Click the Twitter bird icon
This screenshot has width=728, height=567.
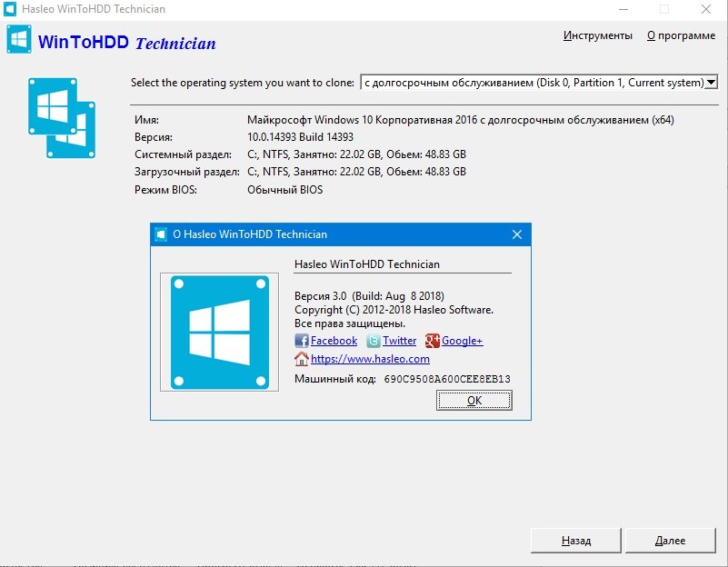(373, 341)
